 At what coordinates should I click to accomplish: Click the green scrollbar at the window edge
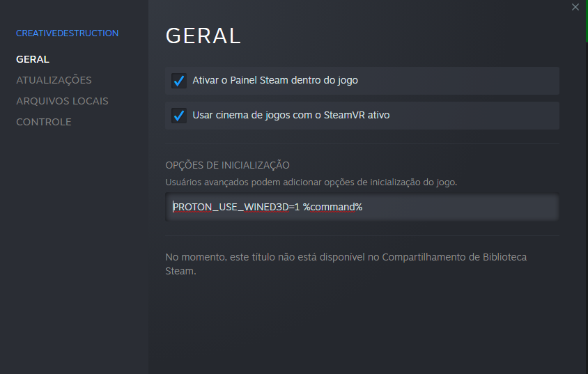pos(587,21)
